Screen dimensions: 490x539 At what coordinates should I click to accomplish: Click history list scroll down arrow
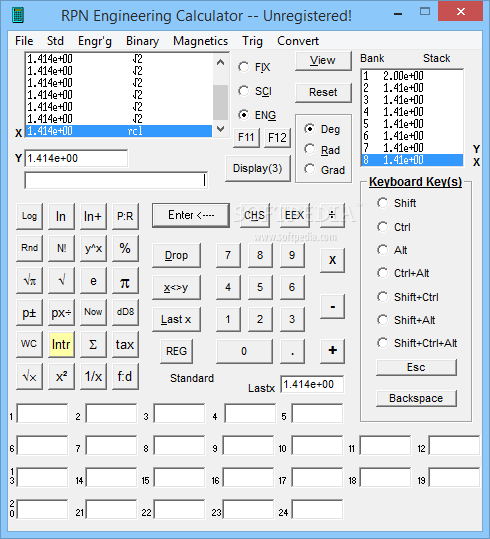220,129
